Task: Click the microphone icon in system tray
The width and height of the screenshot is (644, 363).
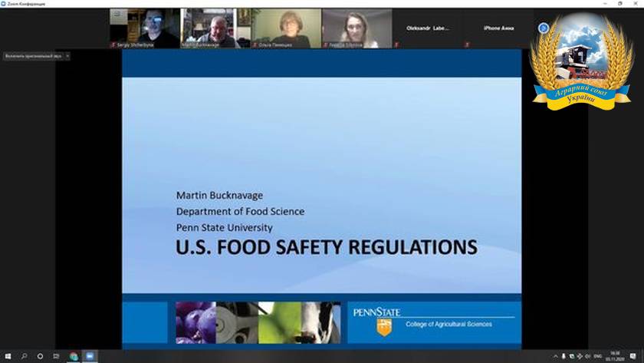Action: tap(563, 356)
